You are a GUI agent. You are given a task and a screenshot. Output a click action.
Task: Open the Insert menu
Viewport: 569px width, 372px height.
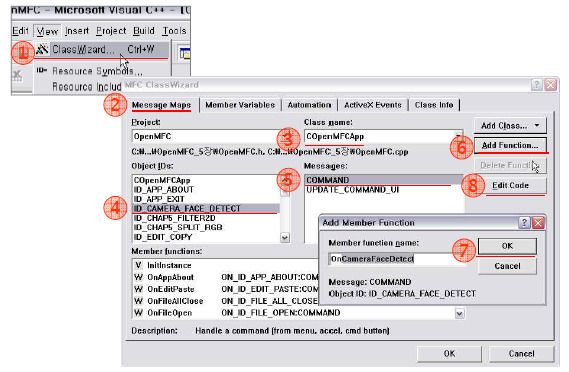point(77,31)
